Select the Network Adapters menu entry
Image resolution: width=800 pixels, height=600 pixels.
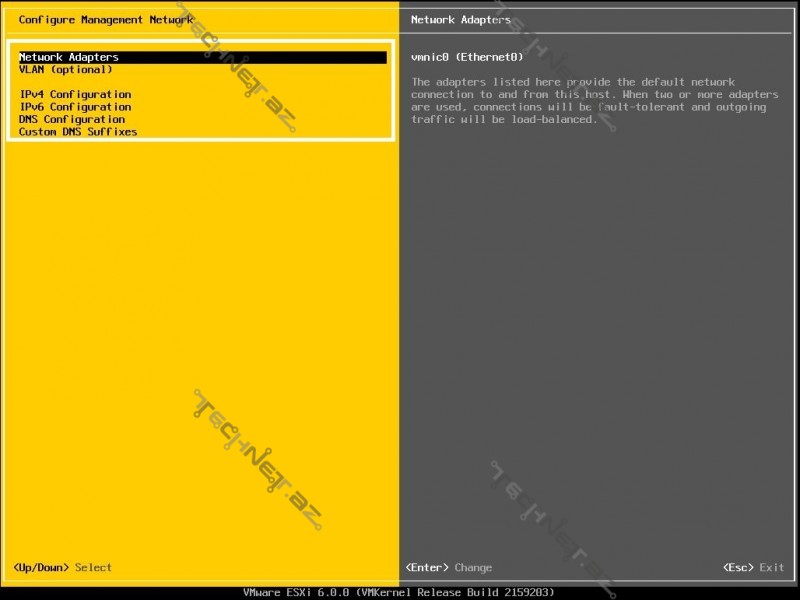coord(203,57)
